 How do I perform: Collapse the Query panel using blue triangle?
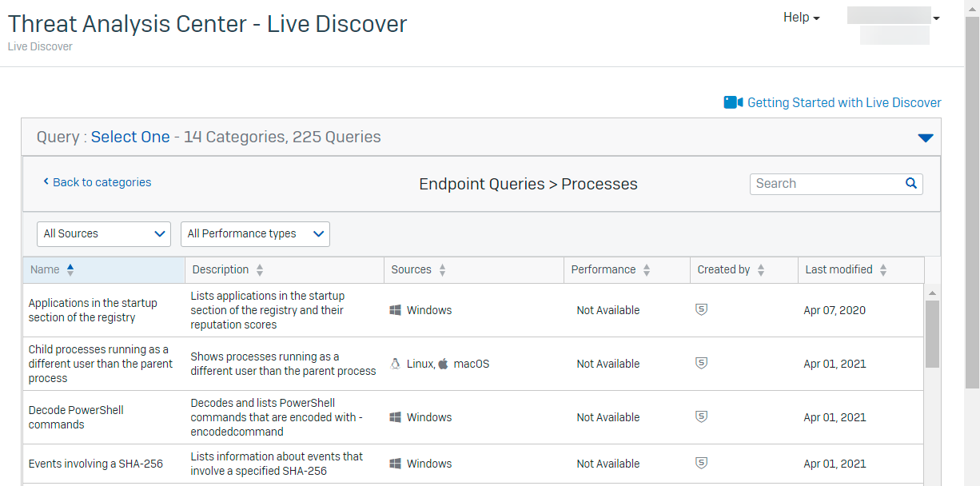925,137
